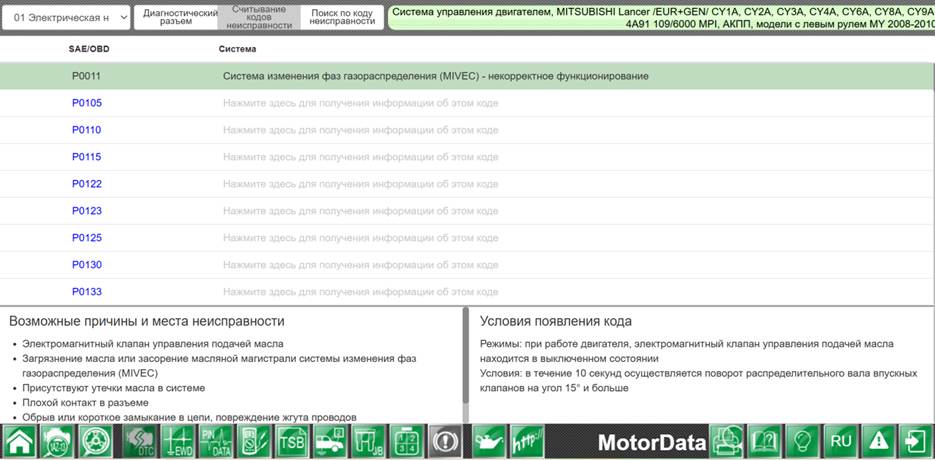Image resolution: width=935 pixels, height=460 pixels.
Task: Select the DTC fault codes icon
Action: (140, 442)
